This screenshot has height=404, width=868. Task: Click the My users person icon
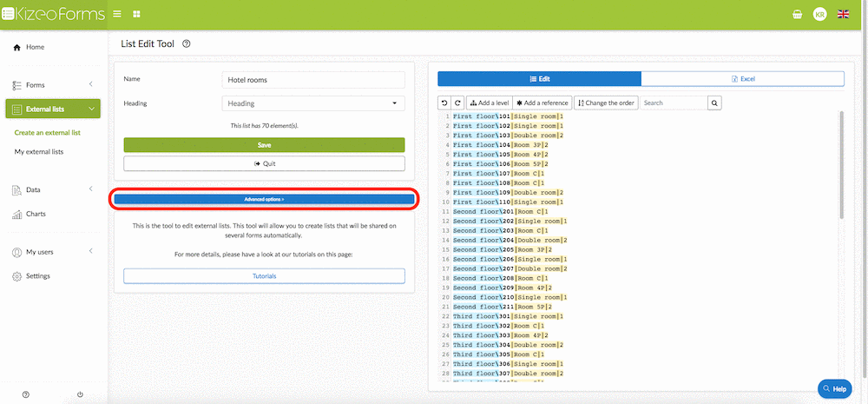[16, 252]
